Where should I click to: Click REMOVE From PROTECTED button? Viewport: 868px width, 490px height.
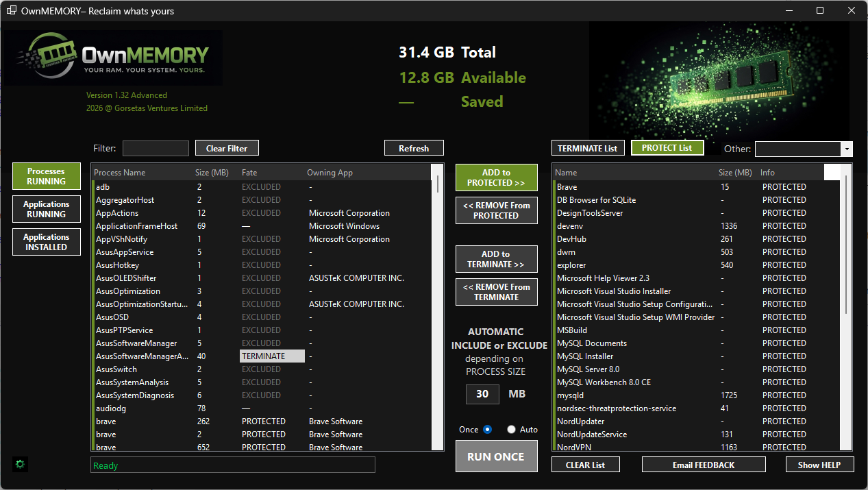point(497,210)
